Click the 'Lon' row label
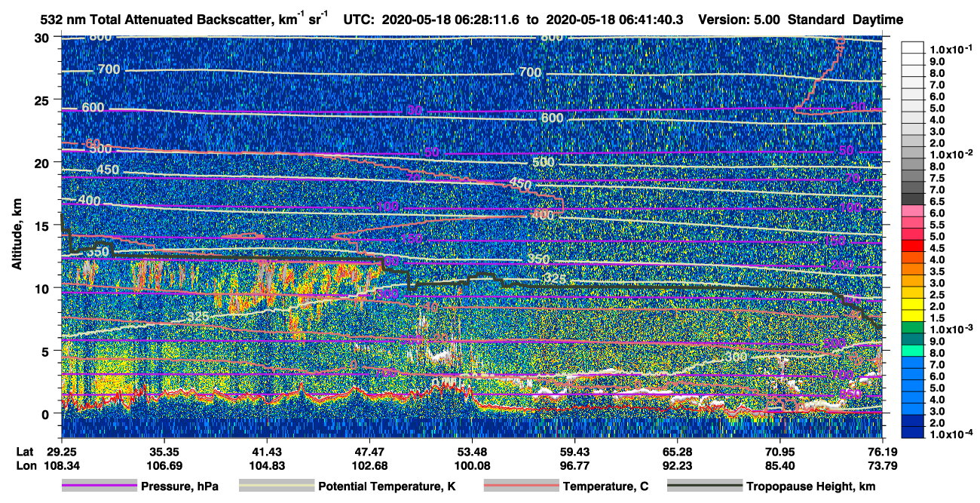 click(25, 465)
